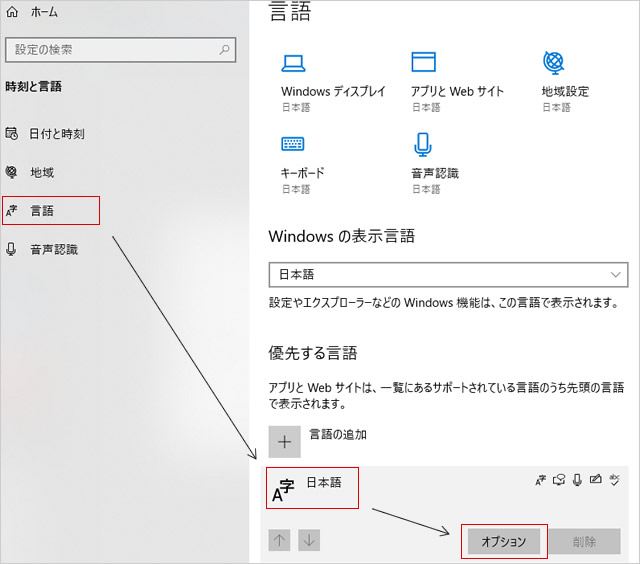Screen dimensions: 640x564
Task: Click the アプリと Web サイト window icon
Action: coord(423,62)
